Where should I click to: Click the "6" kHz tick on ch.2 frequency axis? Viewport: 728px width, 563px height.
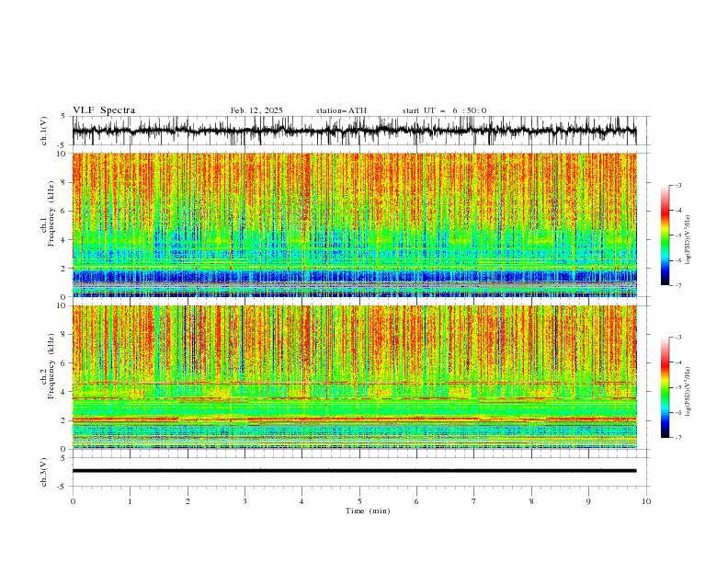(x=65, y=363)
